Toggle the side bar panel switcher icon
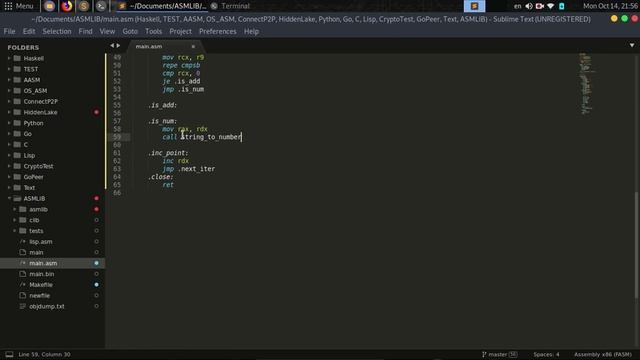Screen dimensions: 640x360 [x=9, y=354]
